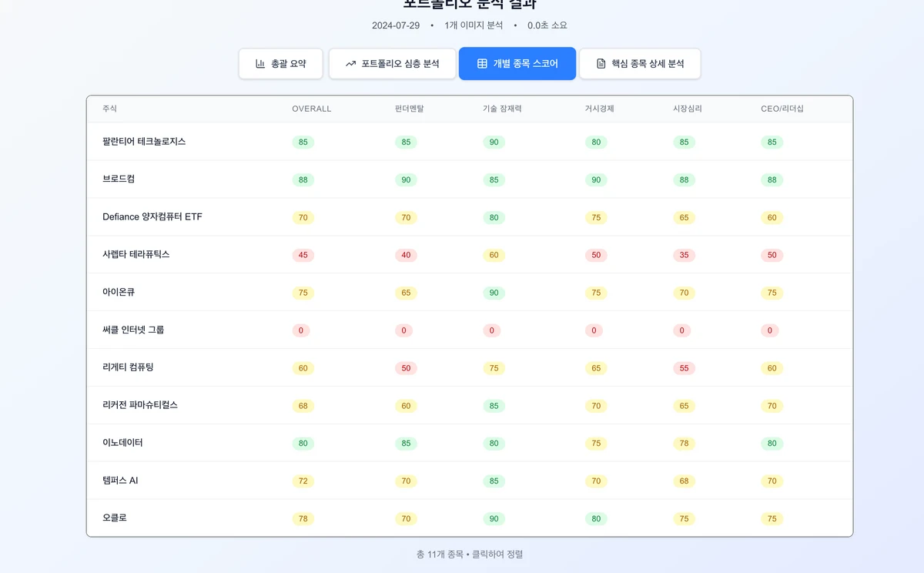Select the 아이온큐 row name
The image size is (924, 573).
(119, 293)
